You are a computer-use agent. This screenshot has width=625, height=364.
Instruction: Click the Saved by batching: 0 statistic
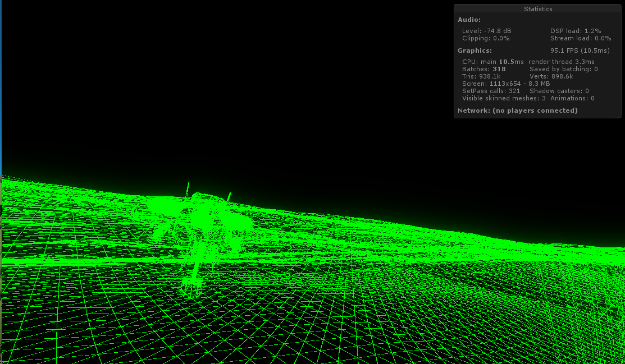click(564, 69)
